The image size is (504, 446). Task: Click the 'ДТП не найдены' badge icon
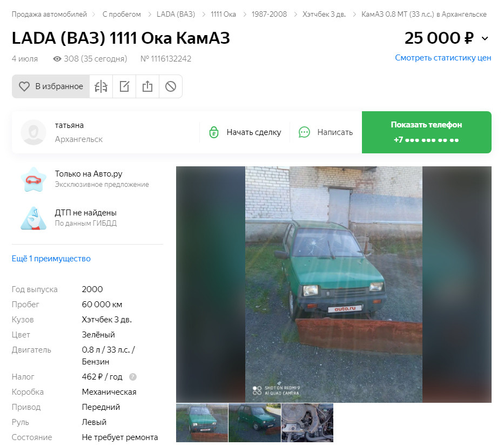click(x=33, y=218)
